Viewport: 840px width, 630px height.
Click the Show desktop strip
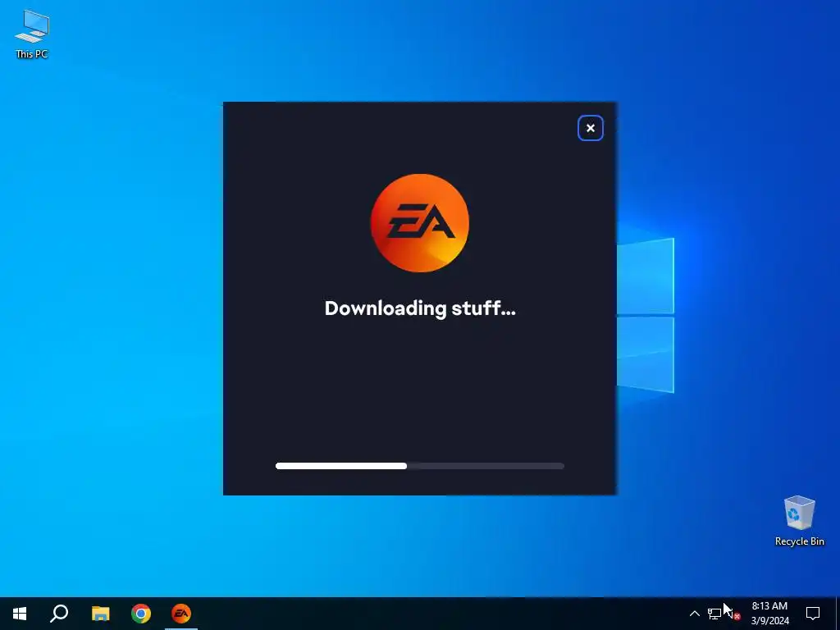pos(838,614)
